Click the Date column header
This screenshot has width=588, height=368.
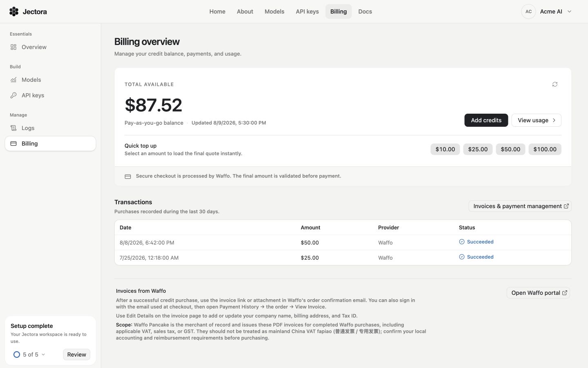click(x=125, y=227)
